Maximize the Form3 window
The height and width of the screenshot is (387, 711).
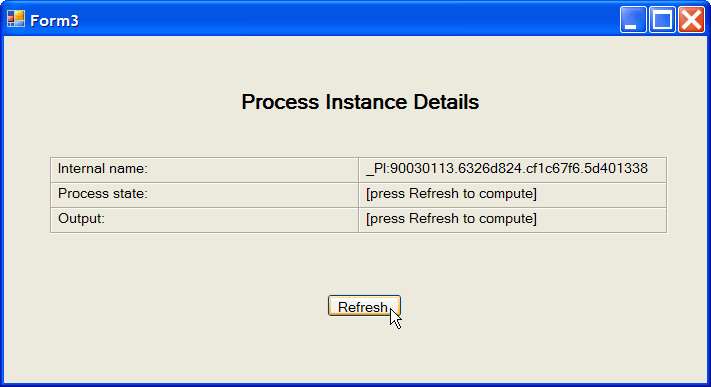662,20
